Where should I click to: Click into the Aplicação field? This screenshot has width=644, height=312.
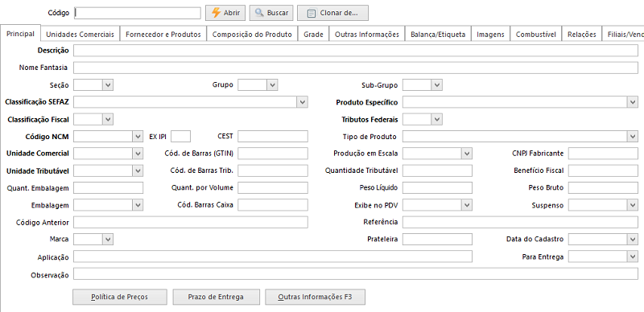(273, 257)
